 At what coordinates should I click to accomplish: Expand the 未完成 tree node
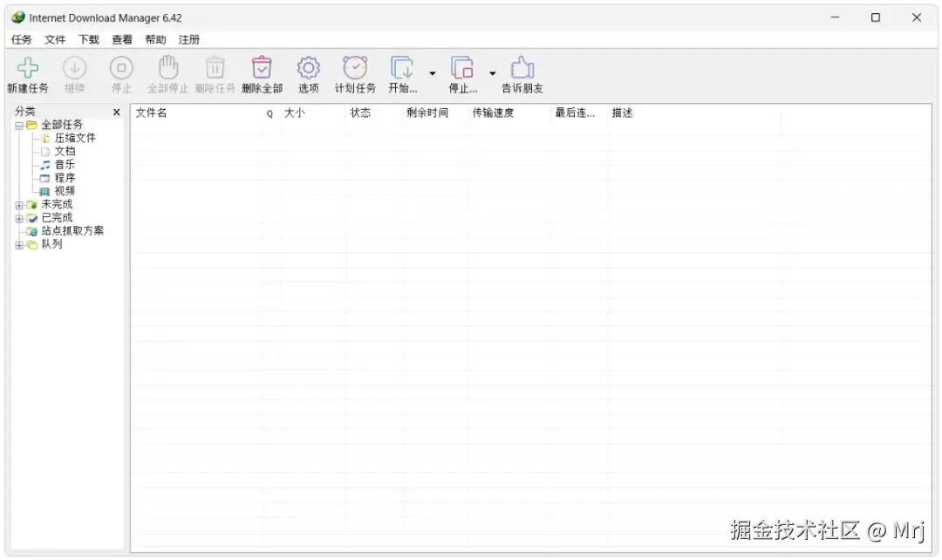coord(19,206)
